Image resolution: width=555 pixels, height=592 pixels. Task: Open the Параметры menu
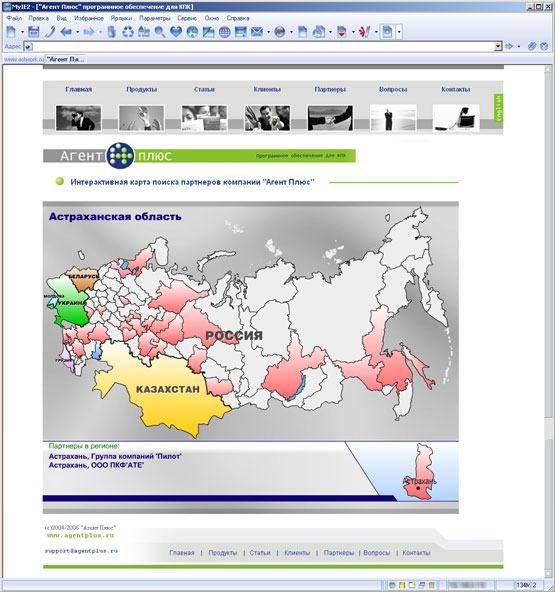click(x=154, y=18)
